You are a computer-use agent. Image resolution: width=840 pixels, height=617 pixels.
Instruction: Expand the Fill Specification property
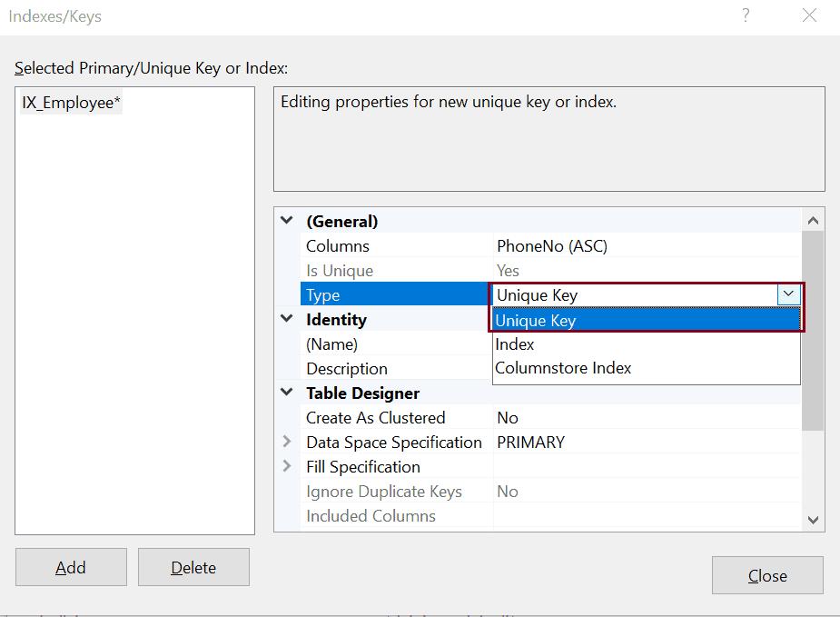pos(286,466)
